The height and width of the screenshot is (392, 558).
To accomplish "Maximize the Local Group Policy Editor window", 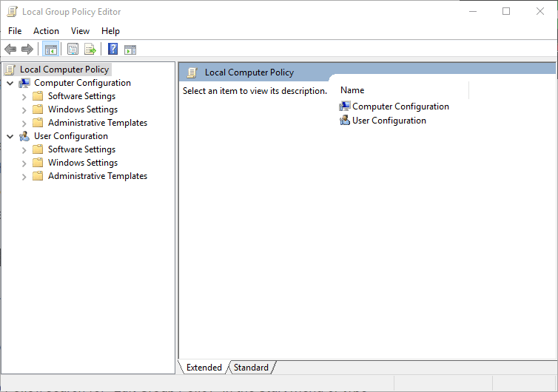I will (506, 11).
